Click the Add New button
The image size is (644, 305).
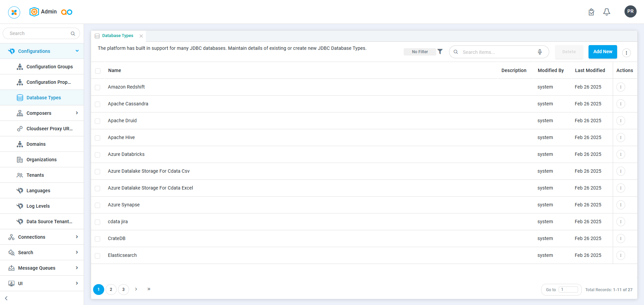coord(602,52)
